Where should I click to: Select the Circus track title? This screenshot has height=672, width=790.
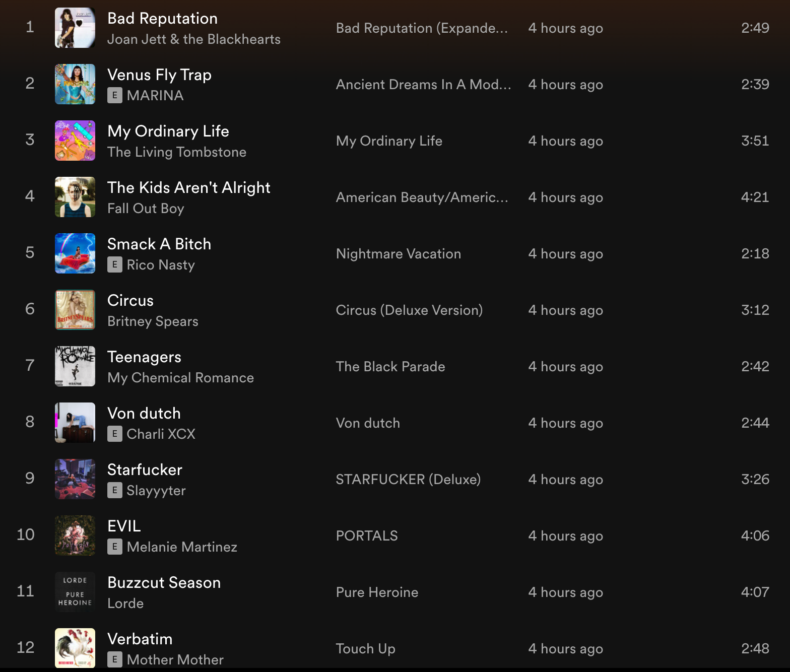[130, 300]
